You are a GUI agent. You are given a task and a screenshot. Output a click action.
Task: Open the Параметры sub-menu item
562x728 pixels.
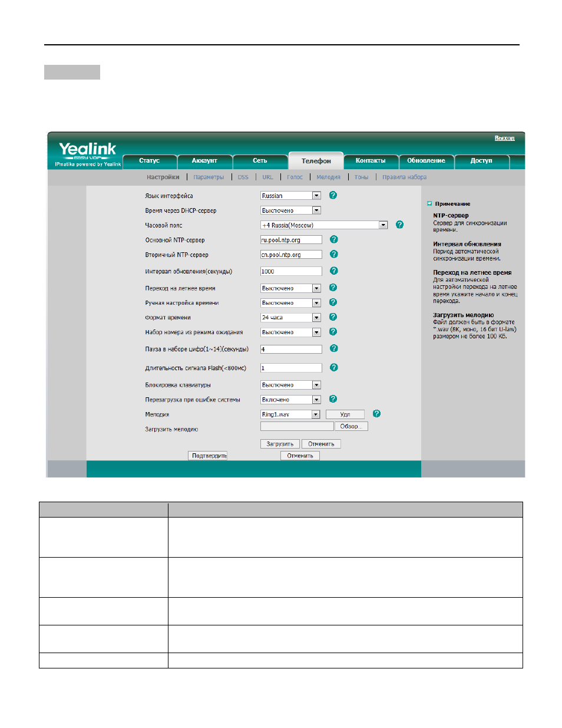pos(209,177)
